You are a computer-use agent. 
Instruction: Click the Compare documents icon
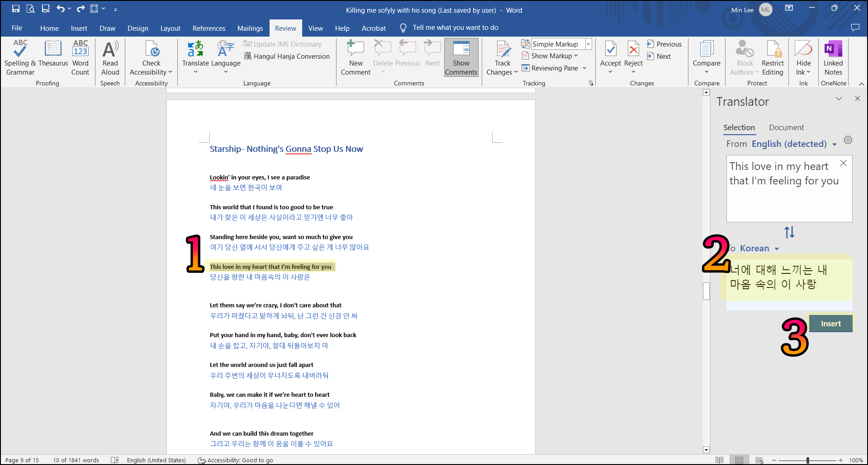click(707, 57)
